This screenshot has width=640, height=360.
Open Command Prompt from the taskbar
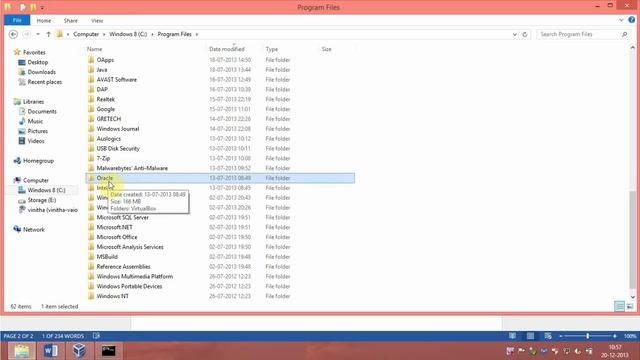pos(109,351)
